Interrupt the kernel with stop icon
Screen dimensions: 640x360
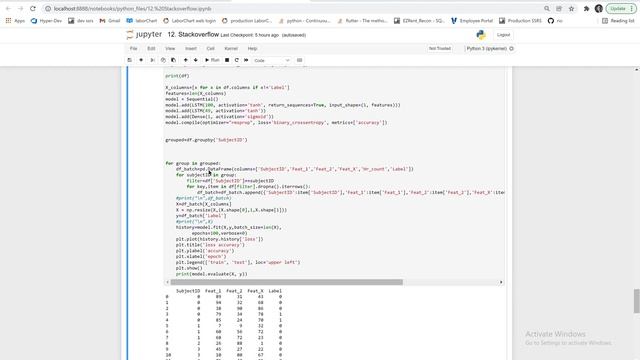click(x=227, y=60)
